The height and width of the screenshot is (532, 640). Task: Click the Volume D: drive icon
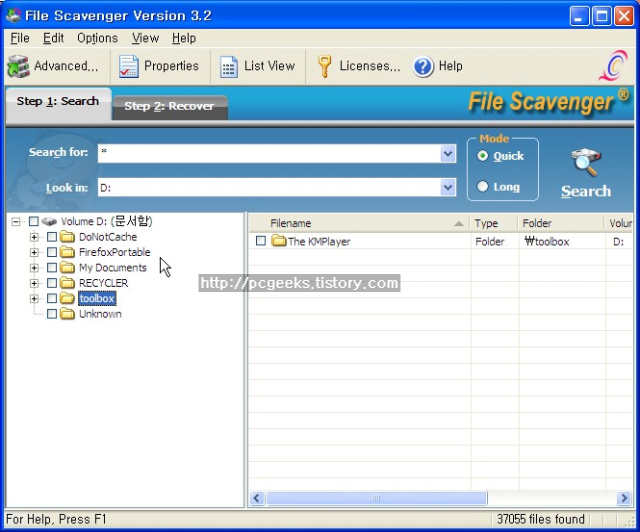pyautogui.click(x=49, y=222)
